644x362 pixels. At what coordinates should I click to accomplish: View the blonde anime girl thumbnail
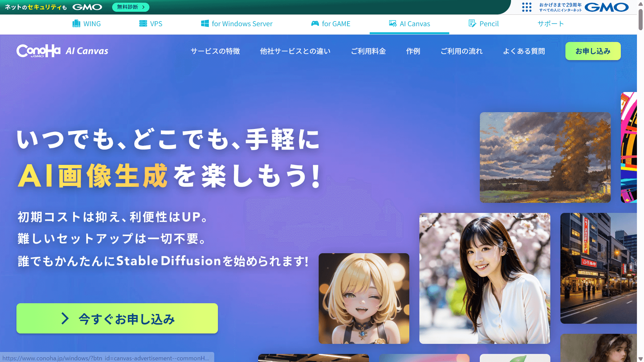pos(364,299)
